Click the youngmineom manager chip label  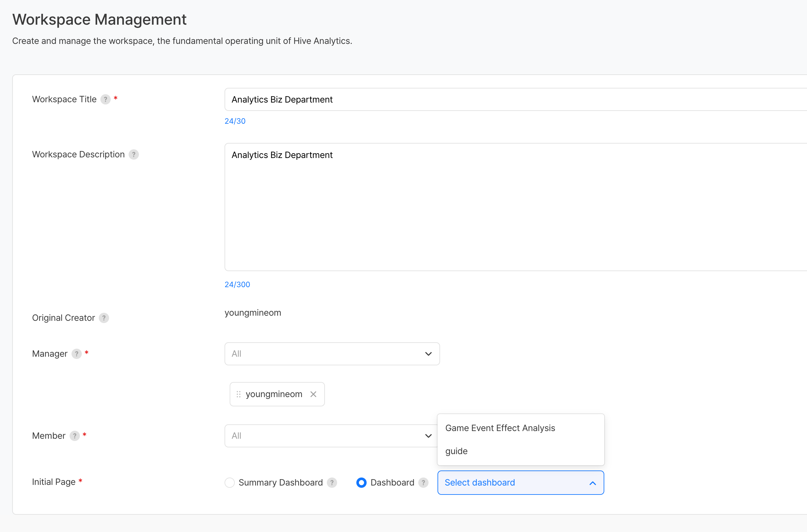tap(274, 394)
